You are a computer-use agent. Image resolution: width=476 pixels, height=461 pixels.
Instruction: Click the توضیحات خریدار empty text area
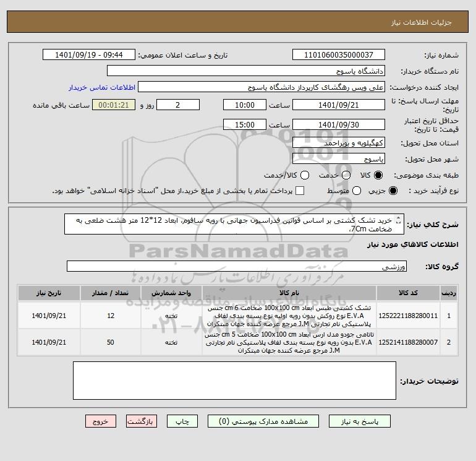coord(234,381)
